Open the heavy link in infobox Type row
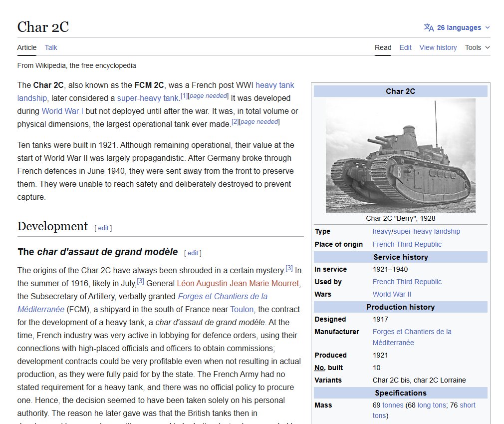Image resolution: width=504 pixels, height=424 pixels. [382, 231]
